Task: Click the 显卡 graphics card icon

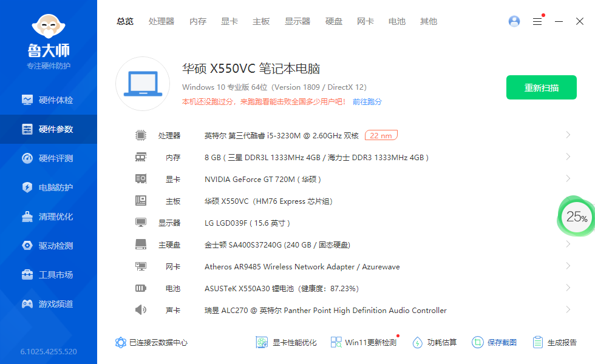Action: 141,178
